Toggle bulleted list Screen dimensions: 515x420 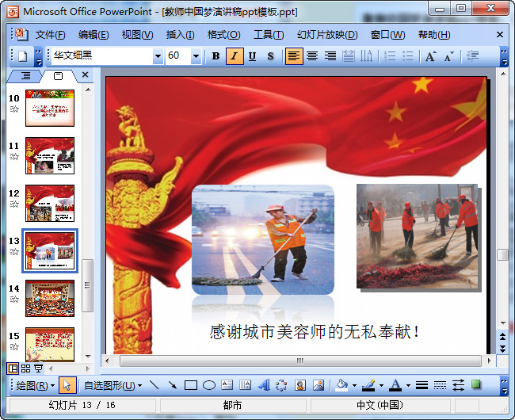[x=407, y=56]
